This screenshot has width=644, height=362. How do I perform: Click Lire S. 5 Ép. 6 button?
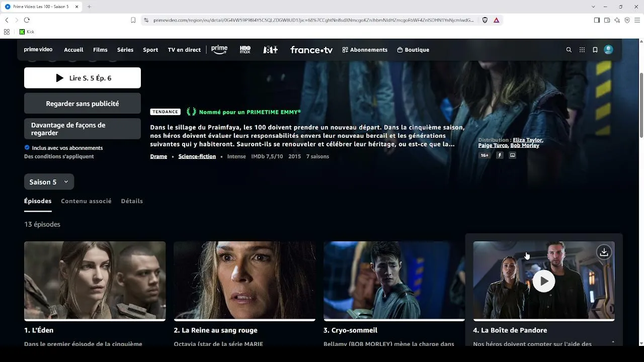tap(83, 78)
